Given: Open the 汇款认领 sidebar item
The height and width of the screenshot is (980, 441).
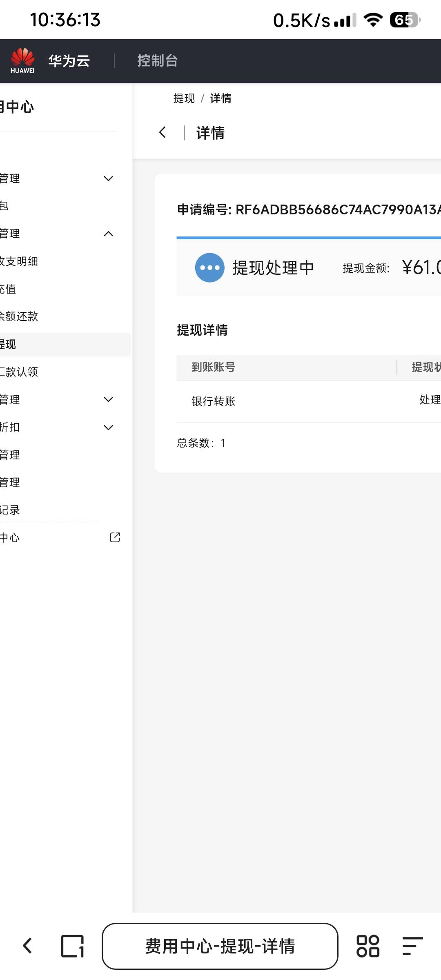Looking at the screenshot, I should click(x=19, y=372).
